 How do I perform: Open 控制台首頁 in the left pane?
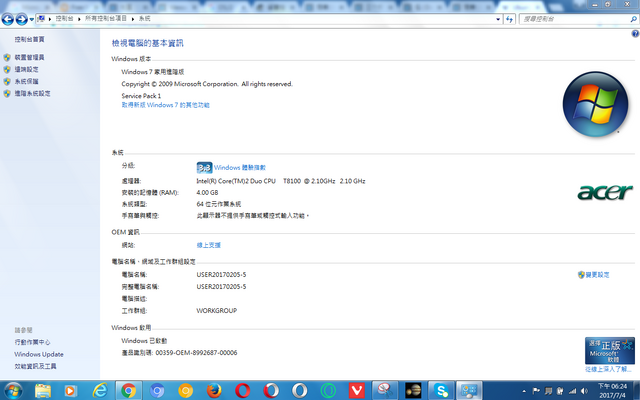point(29,39)
